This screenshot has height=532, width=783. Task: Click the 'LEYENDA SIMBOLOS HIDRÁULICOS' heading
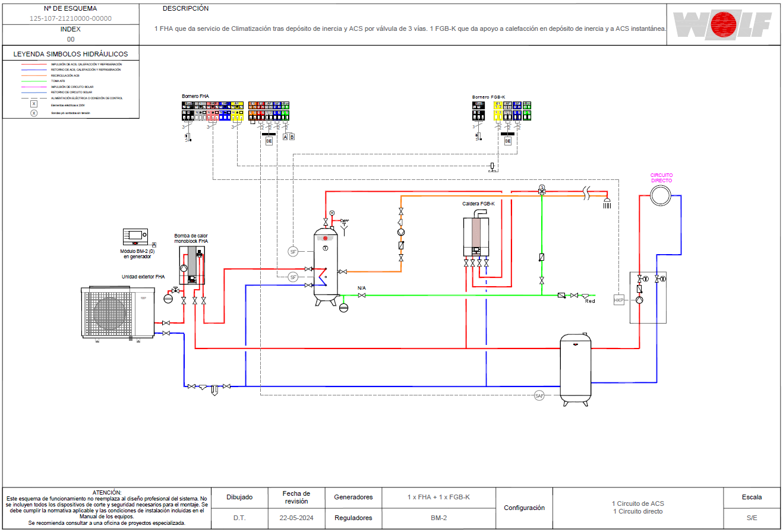tap(71, 54)
